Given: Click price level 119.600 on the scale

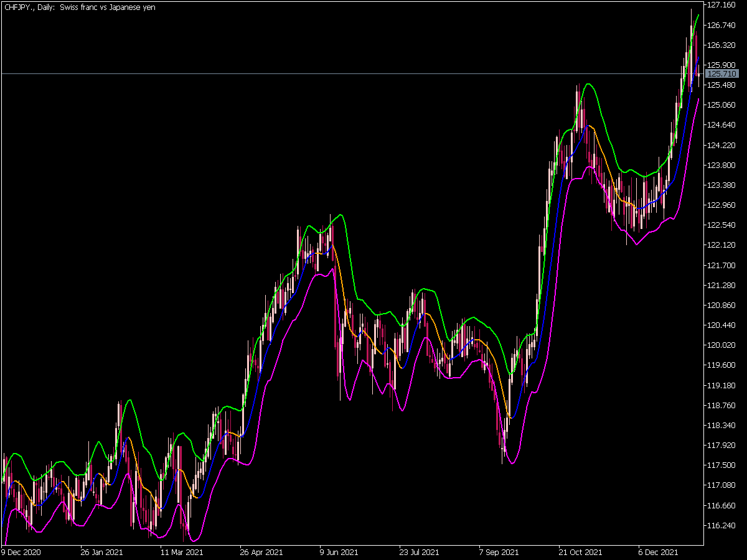Looking at the screenshot, I should pos(722,365).
